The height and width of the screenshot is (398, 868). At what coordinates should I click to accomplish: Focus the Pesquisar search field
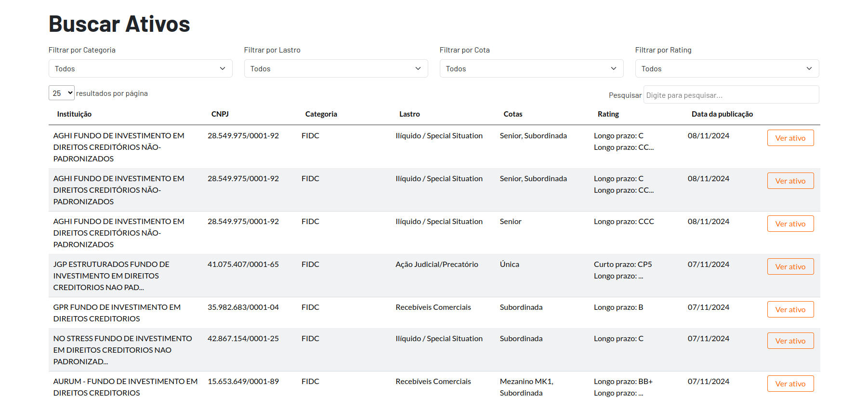click(731, 95)
